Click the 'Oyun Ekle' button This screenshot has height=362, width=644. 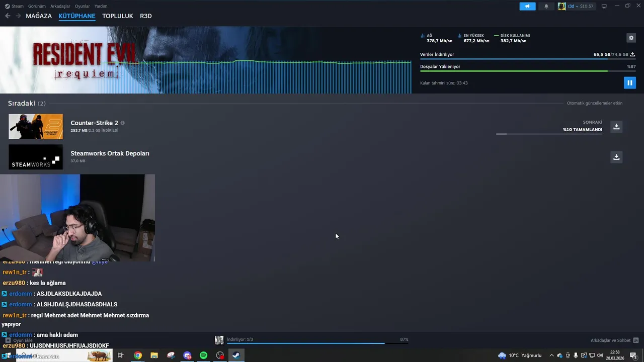[x=19, y=340]
